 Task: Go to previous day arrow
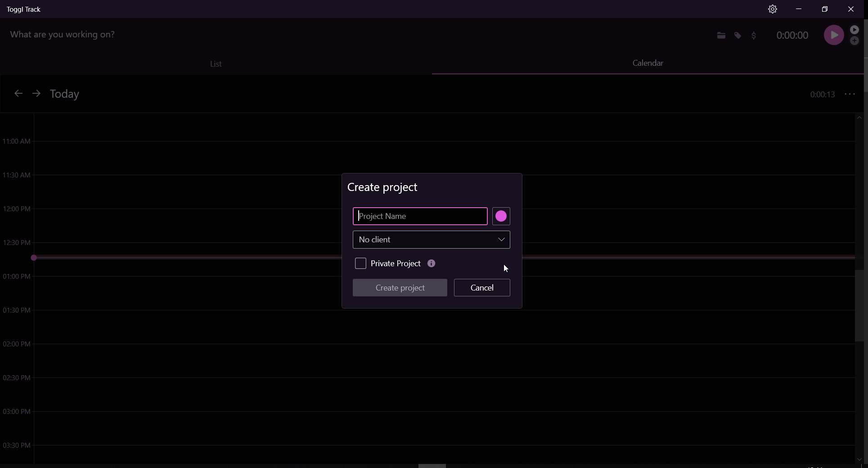[18, 93]
